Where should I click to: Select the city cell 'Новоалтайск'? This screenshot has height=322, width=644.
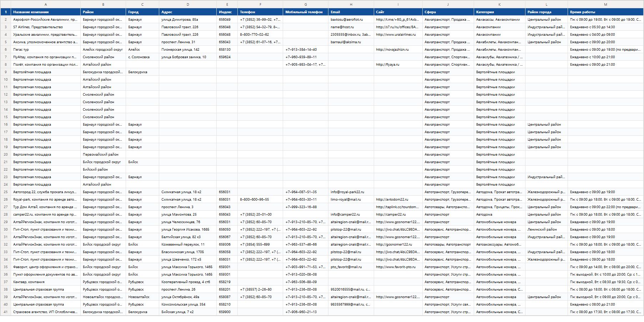[142, 297]
